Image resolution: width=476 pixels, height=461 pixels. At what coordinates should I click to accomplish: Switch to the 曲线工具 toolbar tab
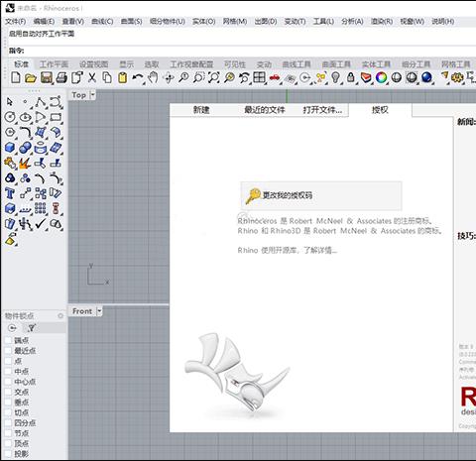click(x=297, y=64)
